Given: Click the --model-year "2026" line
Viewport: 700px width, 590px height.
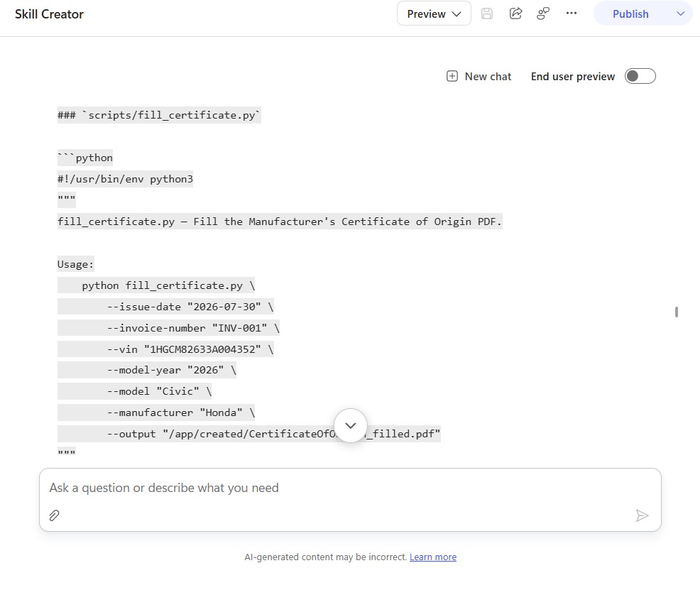Looking at the screenshot, I should [x=147, y=370].
